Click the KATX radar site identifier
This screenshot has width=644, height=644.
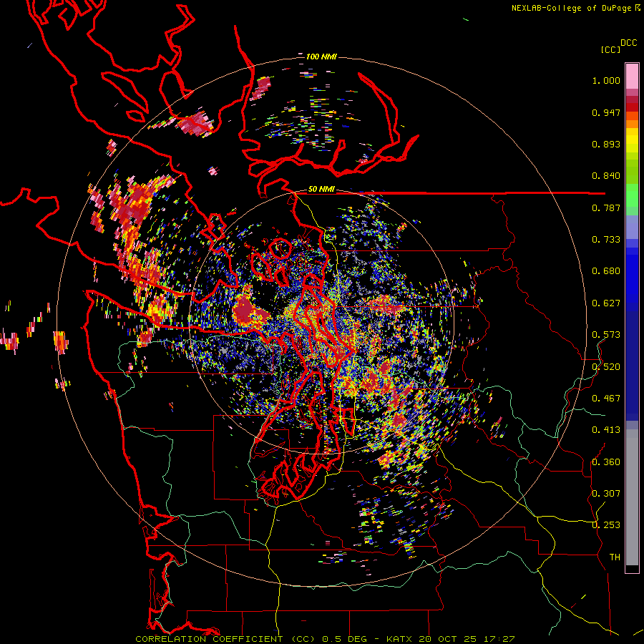click(401, 639)
